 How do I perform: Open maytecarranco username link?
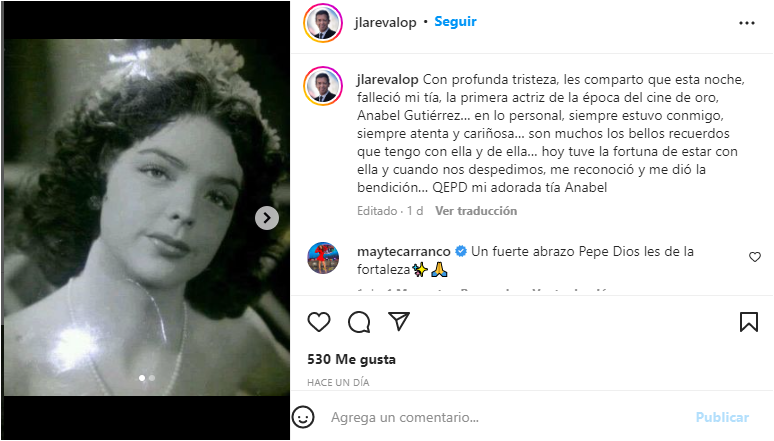[x=404, y=251]
